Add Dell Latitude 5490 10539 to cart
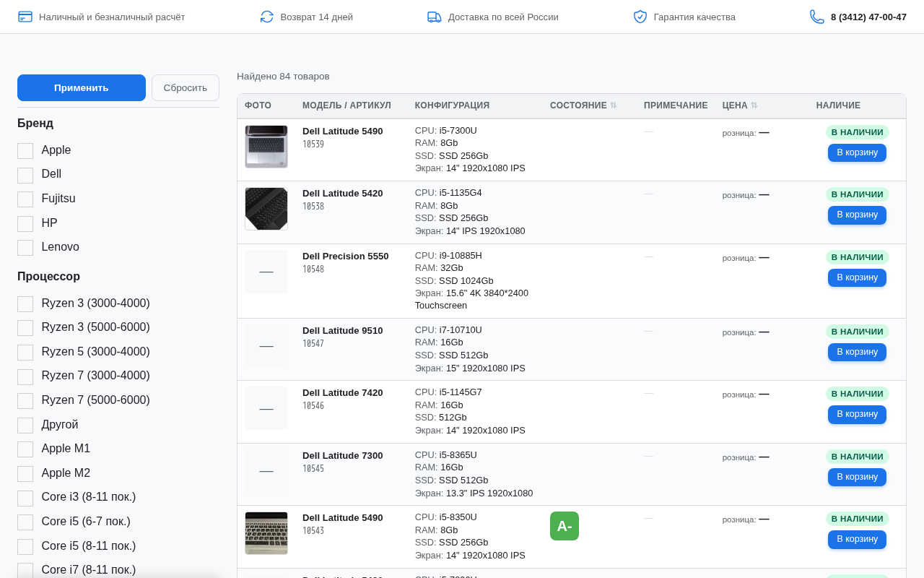The image size is (924, 578). click(x=857, y=152)
